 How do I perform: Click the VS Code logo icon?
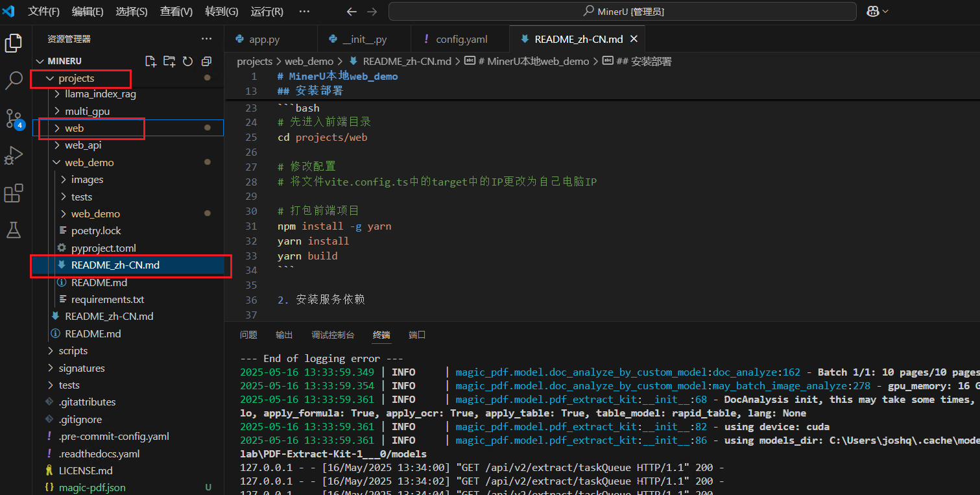tap(8, 11)
